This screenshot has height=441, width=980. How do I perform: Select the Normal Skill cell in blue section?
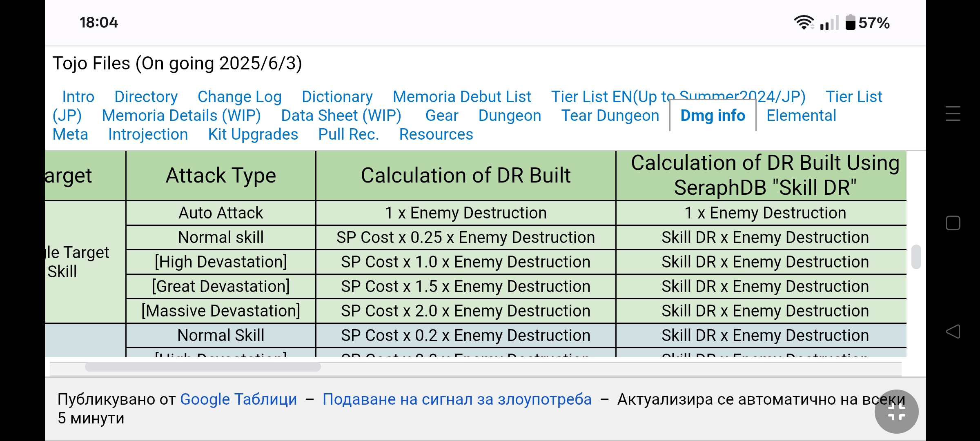pyautogui.click(x=221, y=335)
